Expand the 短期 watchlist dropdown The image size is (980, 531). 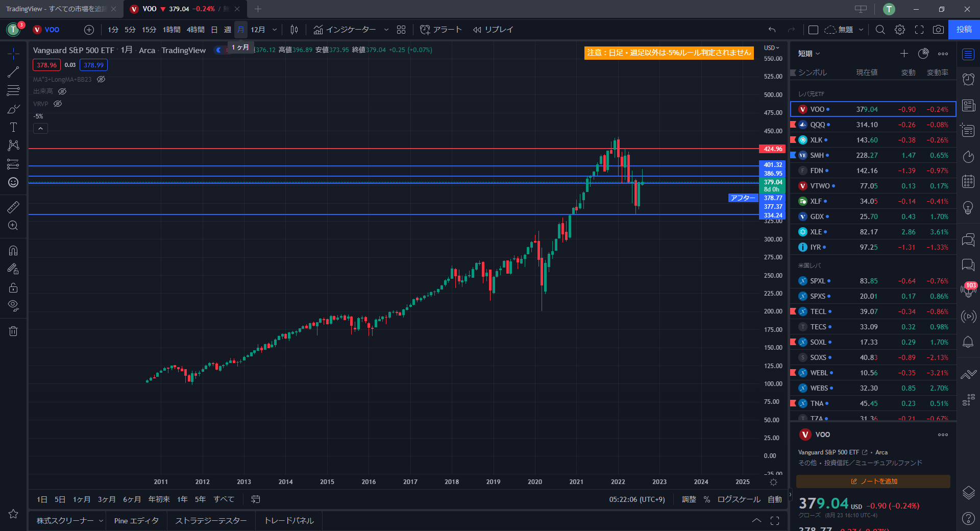(x=809, y=54)
